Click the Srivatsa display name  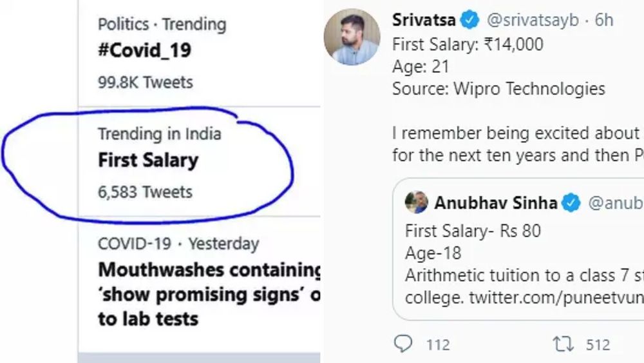tap(424, 21)
